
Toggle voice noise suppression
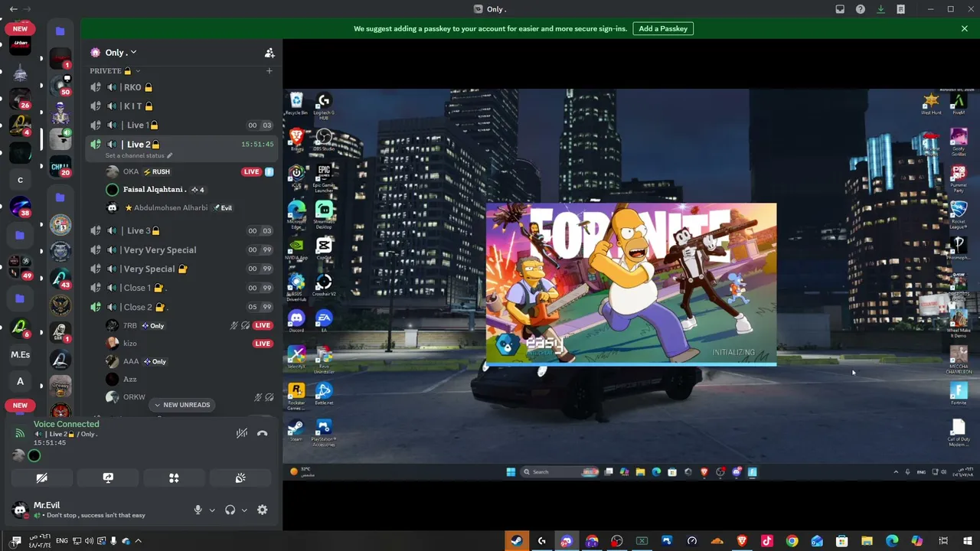[242, 433]
